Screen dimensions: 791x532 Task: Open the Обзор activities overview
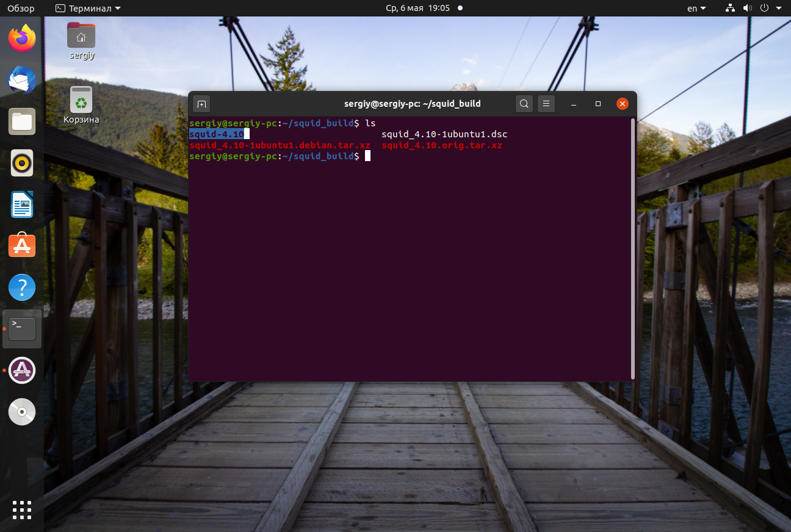[x=21, y=9]
